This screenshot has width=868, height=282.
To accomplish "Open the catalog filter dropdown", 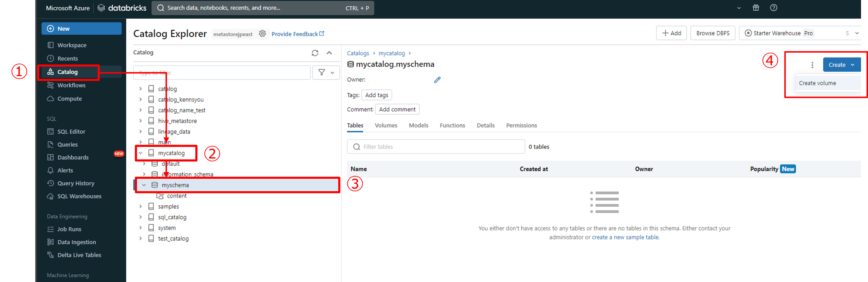I will click(326, 72).
